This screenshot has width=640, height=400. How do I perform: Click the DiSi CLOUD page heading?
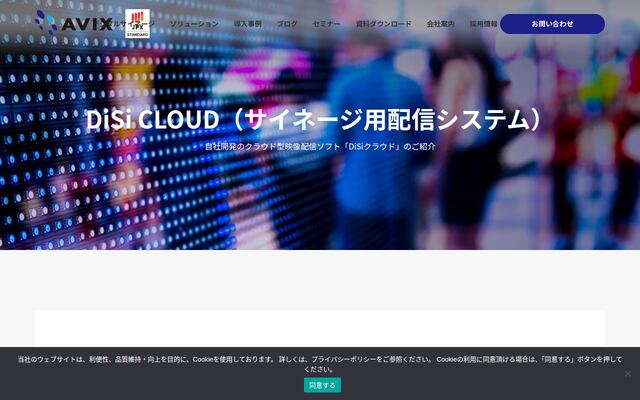(315, 120)
